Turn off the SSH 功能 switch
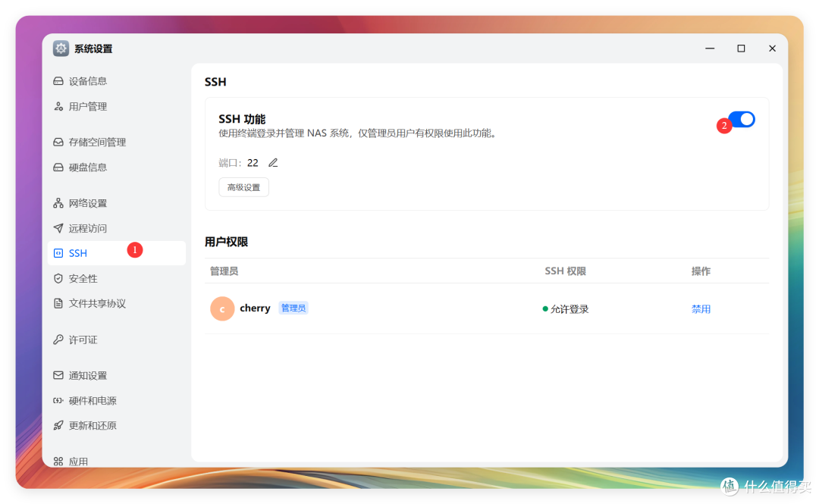This screenshot has height=504, width=819. (x=742, y=120)
